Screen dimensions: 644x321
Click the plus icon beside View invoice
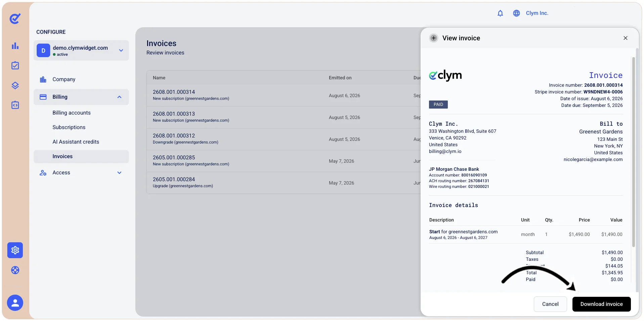point(434,38)
